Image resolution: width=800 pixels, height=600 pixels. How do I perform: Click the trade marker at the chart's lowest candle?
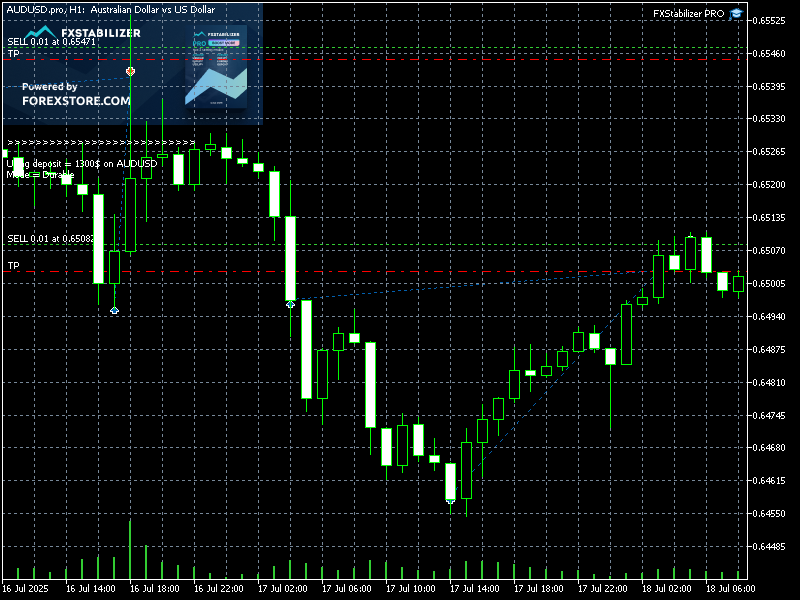[450, 500]
